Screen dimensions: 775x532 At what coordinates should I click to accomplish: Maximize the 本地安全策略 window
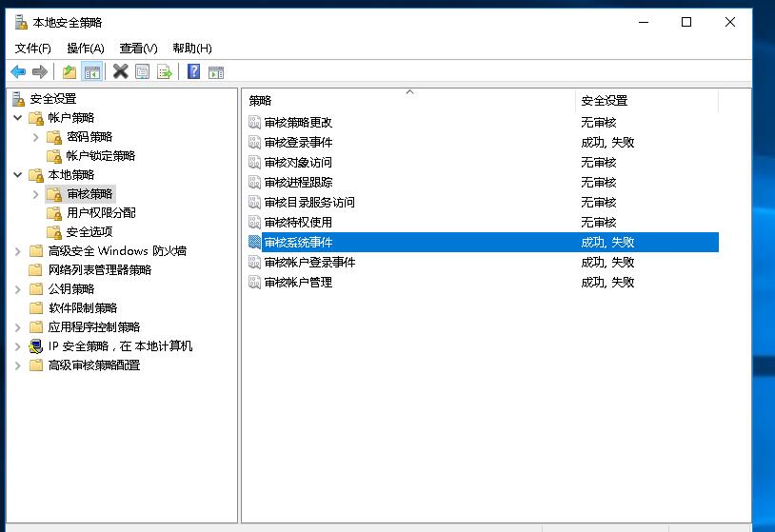click(686, 22)
